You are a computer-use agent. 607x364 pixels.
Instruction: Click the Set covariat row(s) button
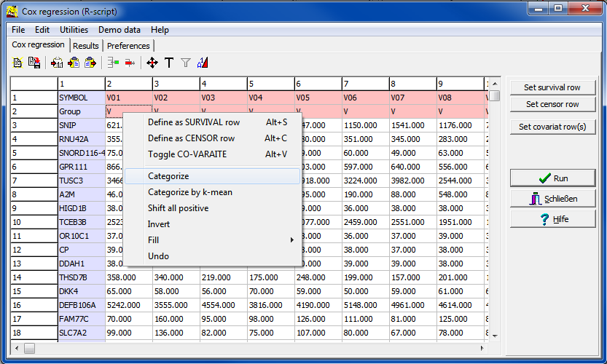tap(552, 127)
